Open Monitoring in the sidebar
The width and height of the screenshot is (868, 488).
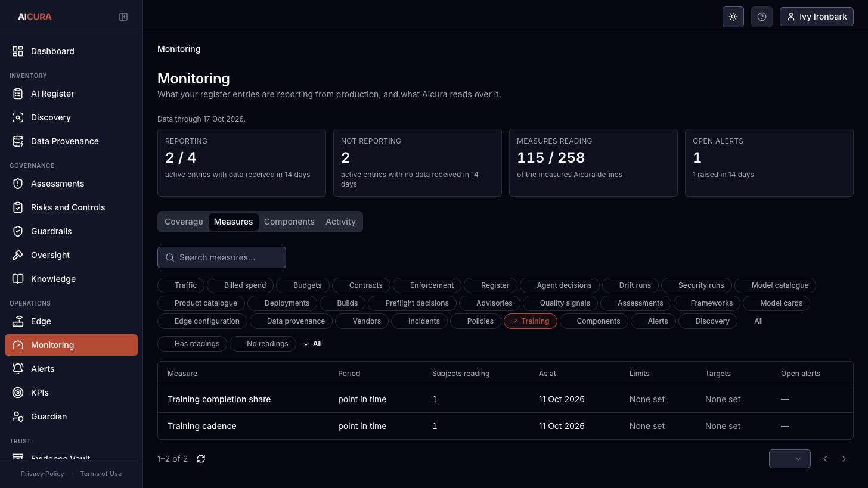coord(71,345)
